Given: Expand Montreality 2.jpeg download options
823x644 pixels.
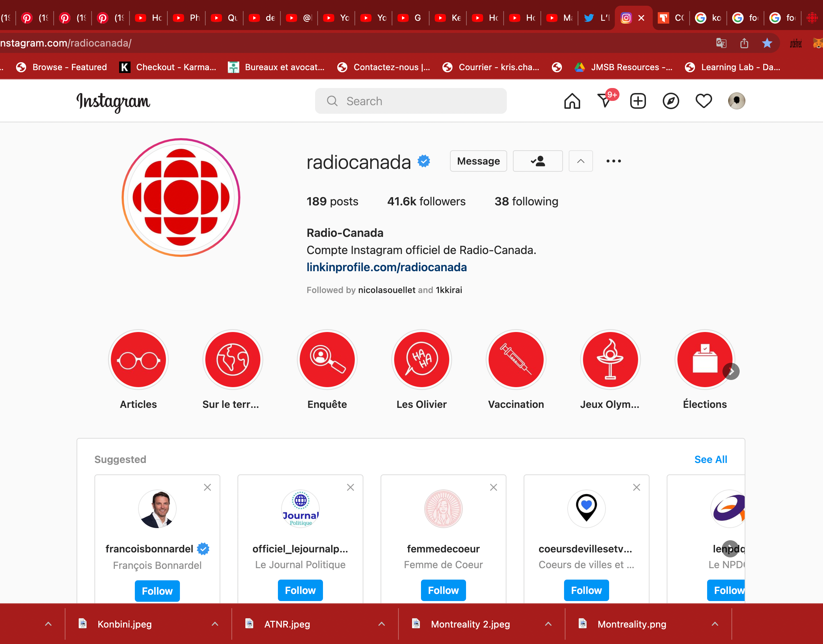Looking at the screenshot, I should 548,624.
